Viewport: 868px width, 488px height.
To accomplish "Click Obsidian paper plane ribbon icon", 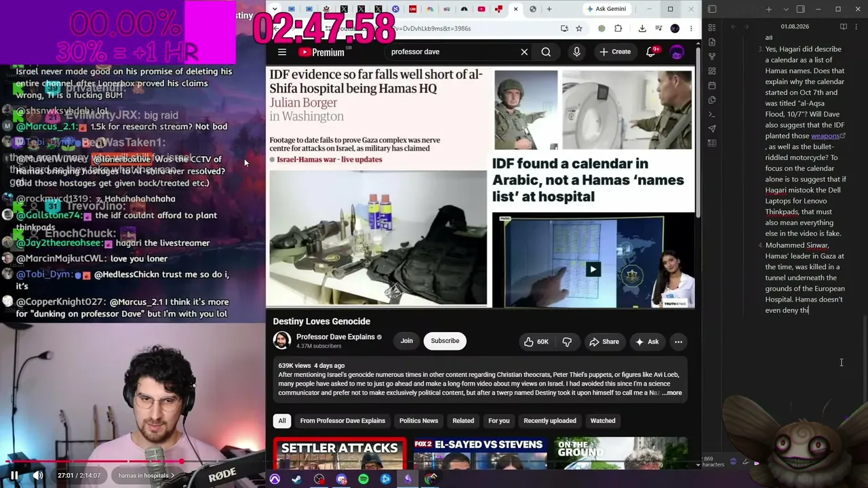I will click(711, 129).
